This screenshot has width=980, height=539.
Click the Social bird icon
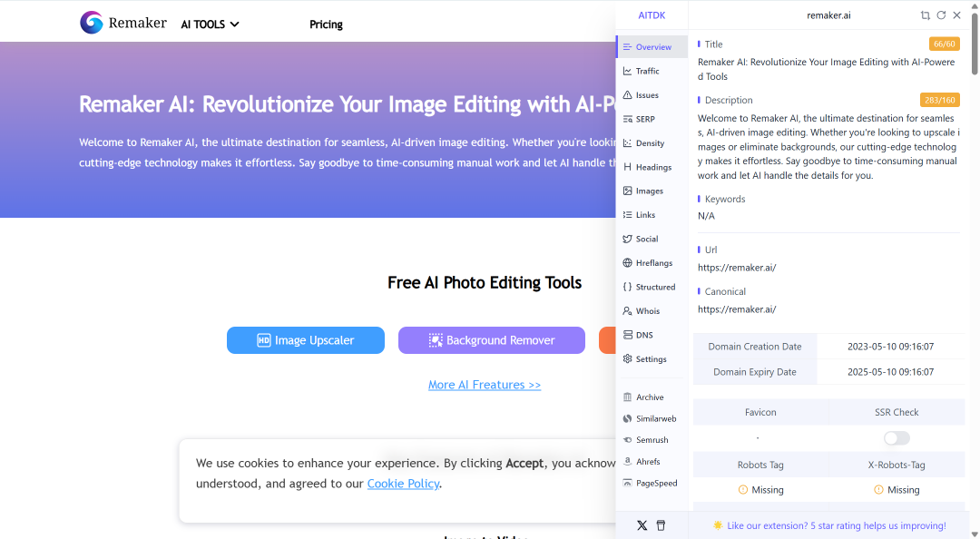coord(628,239)
